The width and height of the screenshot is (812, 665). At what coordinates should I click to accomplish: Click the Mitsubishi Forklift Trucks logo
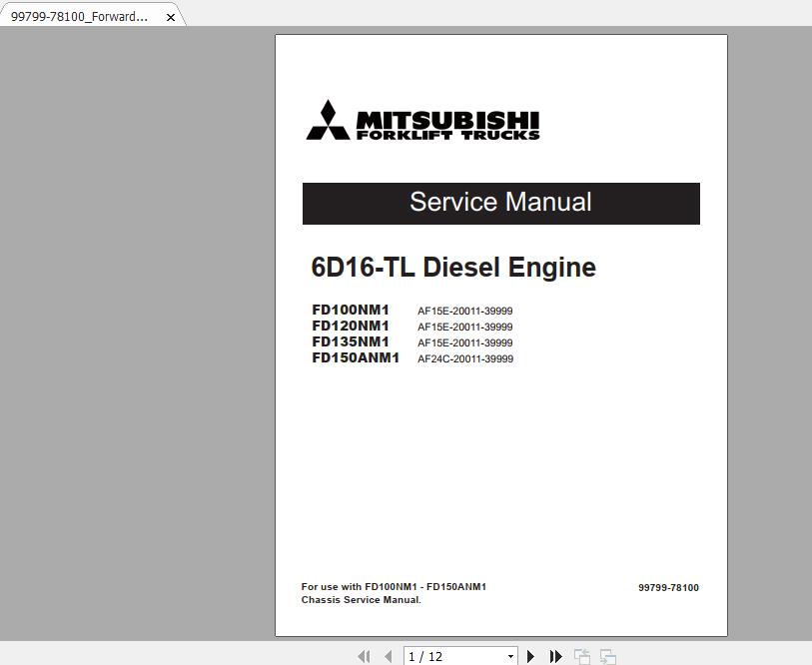(423, 121)
